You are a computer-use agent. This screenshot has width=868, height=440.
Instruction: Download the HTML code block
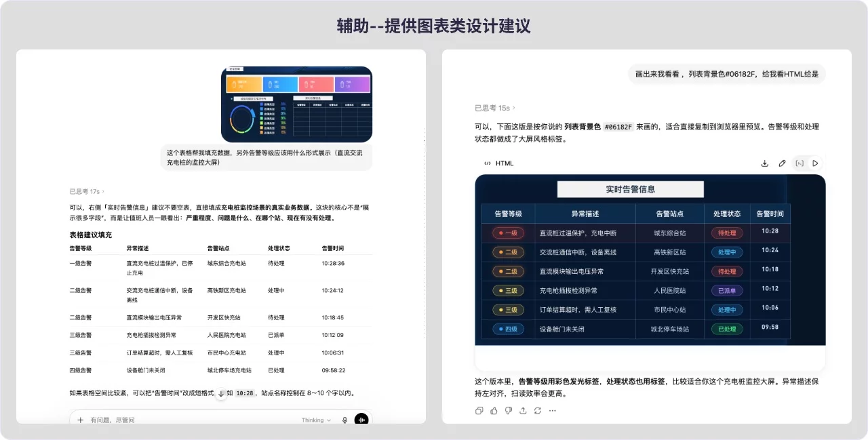(x=765, y=163)
